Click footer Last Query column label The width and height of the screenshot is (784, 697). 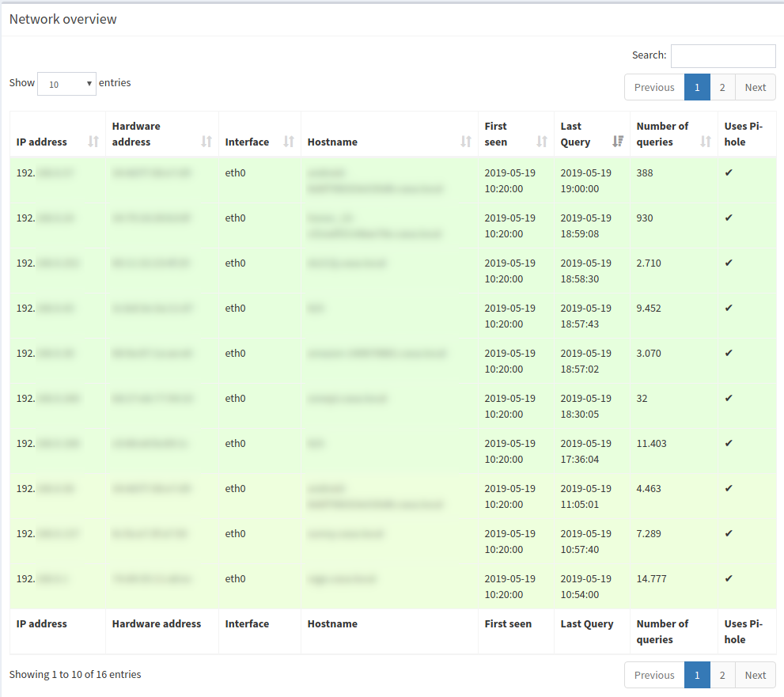pos(586,623)
